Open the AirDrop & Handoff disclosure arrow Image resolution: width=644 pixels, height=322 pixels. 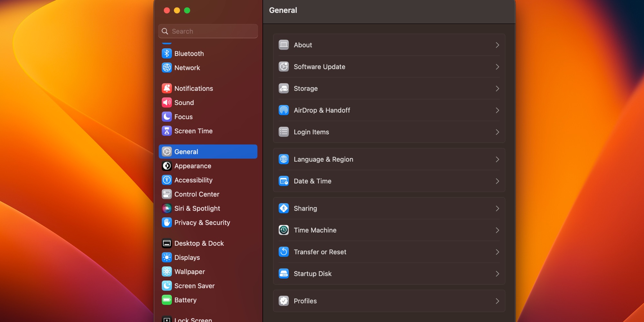pyautogui.click(x=497, y=110)
